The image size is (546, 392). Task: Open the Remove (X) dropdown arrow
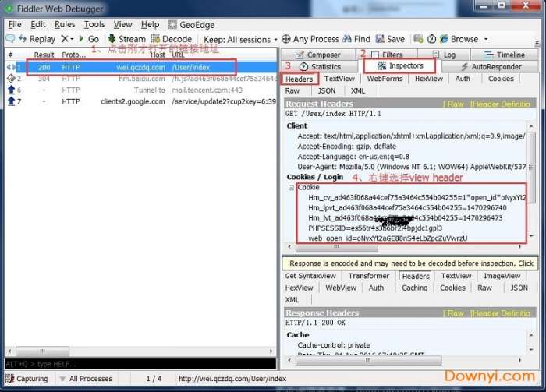[72, 39]
